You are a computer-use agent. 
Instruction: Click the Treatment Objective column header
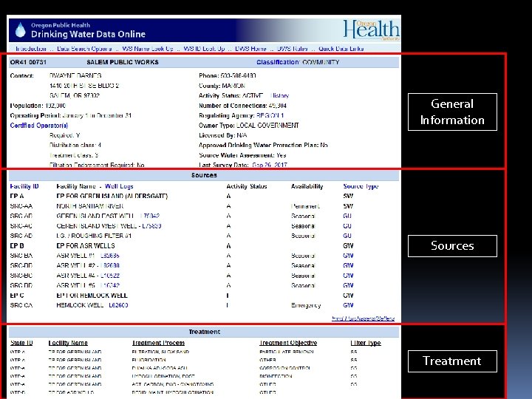(288, 343)
